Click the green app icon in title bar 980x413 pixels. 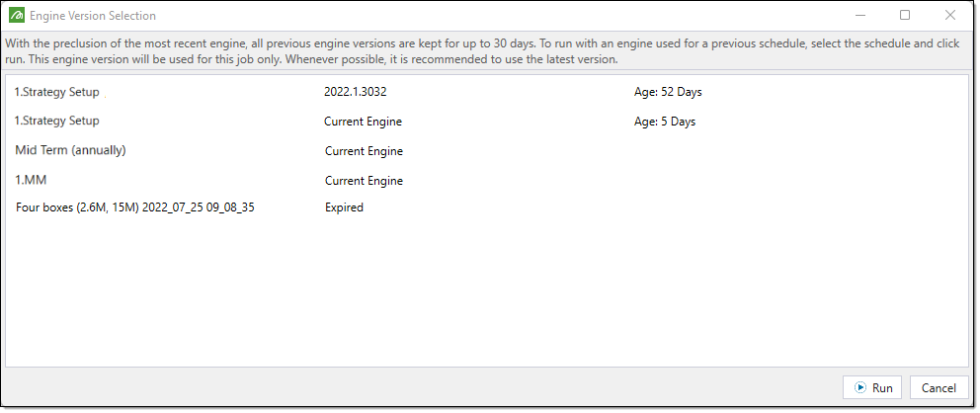pos(17,16)
